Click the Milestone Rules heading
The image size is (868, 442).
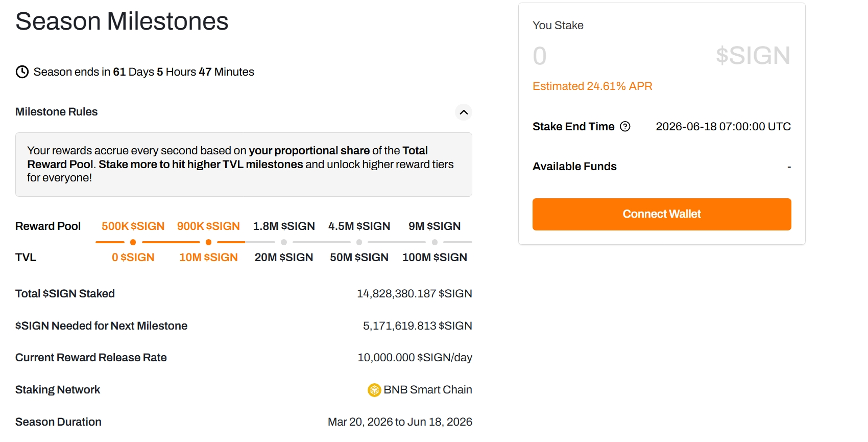pyautogui.click(x=57, y=112)
